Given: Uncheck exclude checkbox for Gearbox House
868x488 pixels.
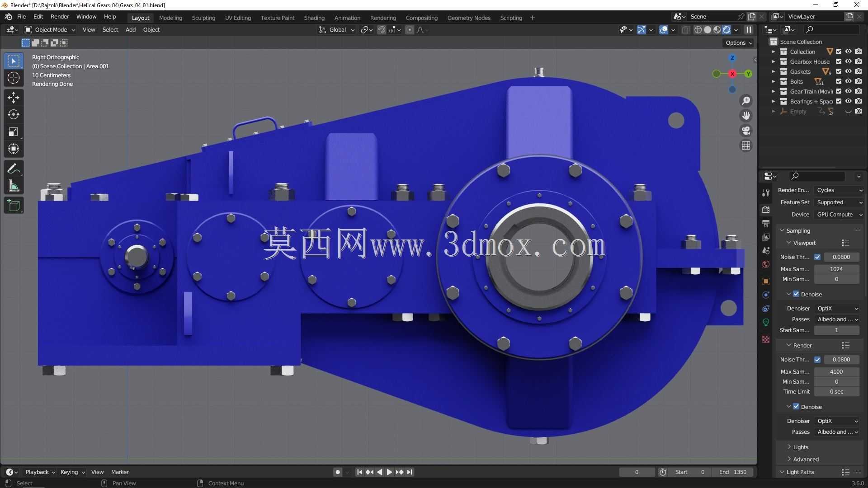Looking at the screenshot, I should 839,61.
